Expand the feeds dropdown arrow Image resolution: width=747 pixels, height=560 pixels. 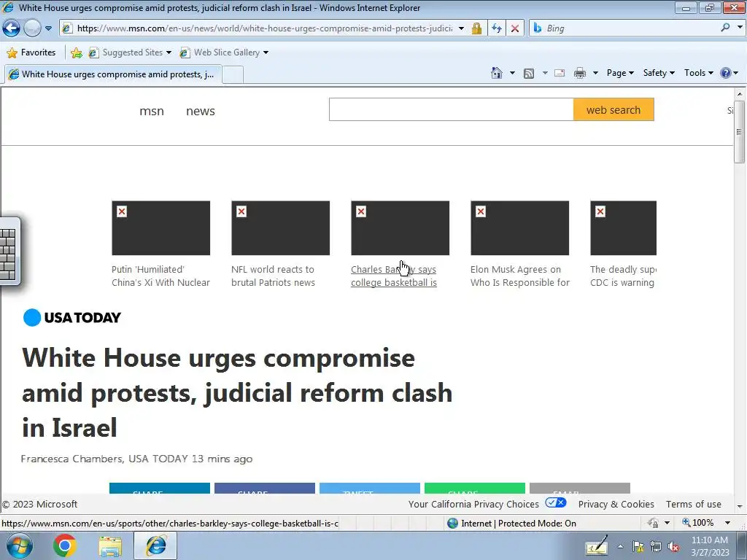(x=545, y=73)
